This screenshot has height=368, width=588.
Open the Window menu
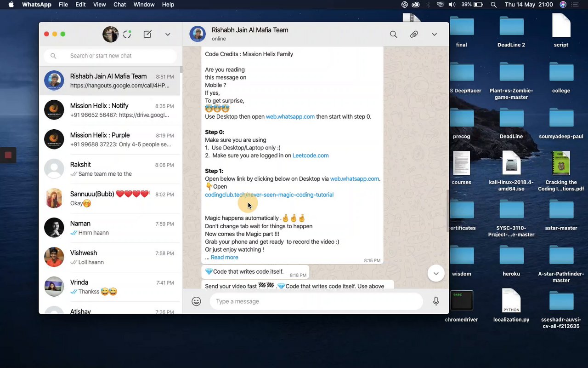(x=144, y=5)
